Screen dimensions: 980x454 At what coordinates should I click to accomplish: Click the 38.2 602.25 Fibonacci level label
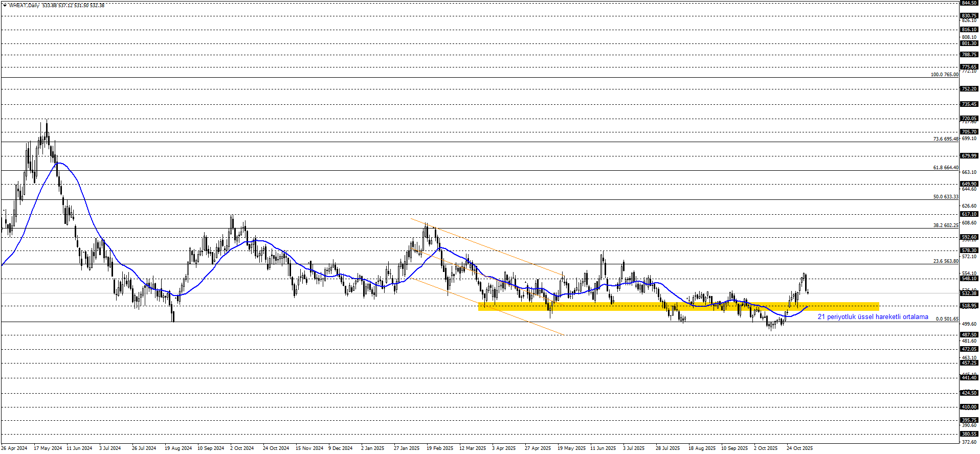coord(945,225)
